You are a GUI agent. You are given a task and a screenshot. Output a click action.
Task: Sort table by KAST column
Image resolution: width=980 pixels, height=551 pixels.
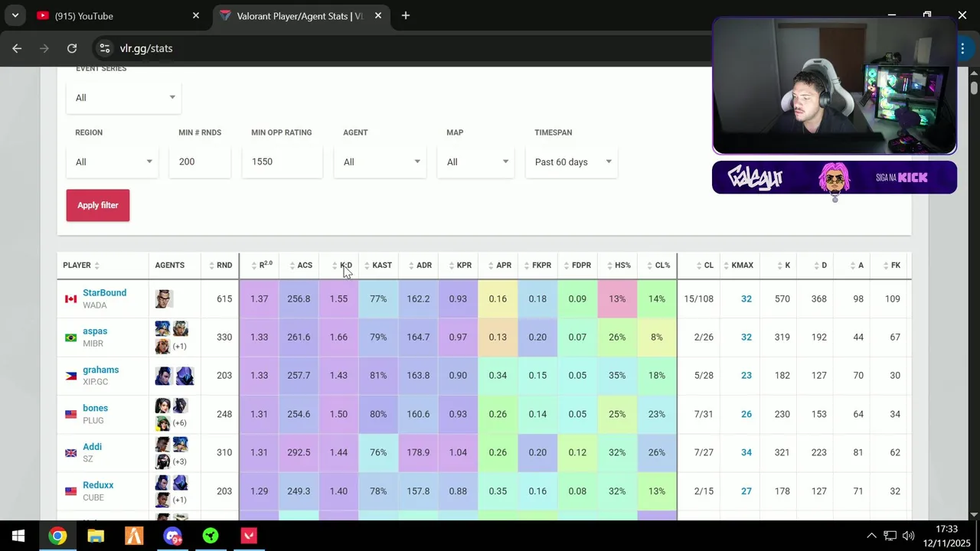378,266
